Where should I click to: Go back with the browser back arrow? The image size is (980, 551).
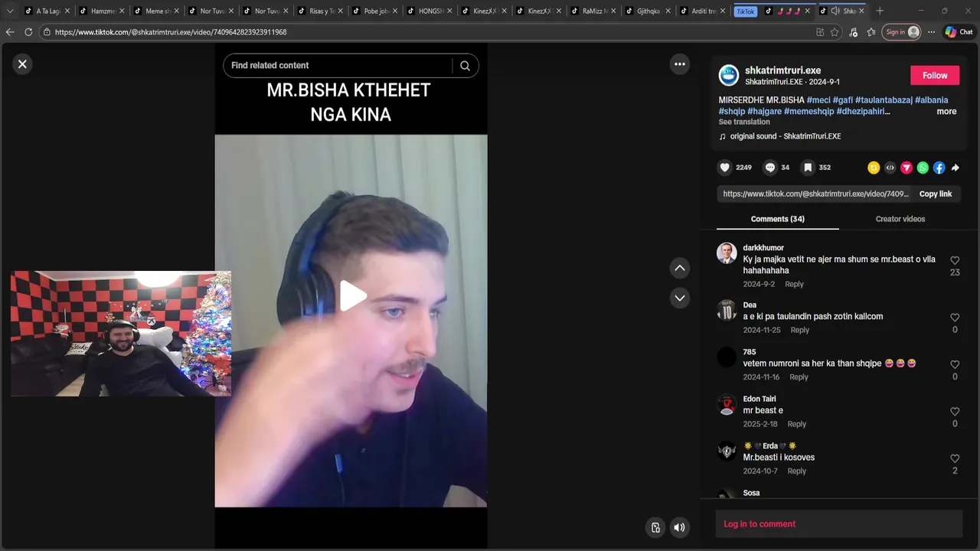click(10, 32)
